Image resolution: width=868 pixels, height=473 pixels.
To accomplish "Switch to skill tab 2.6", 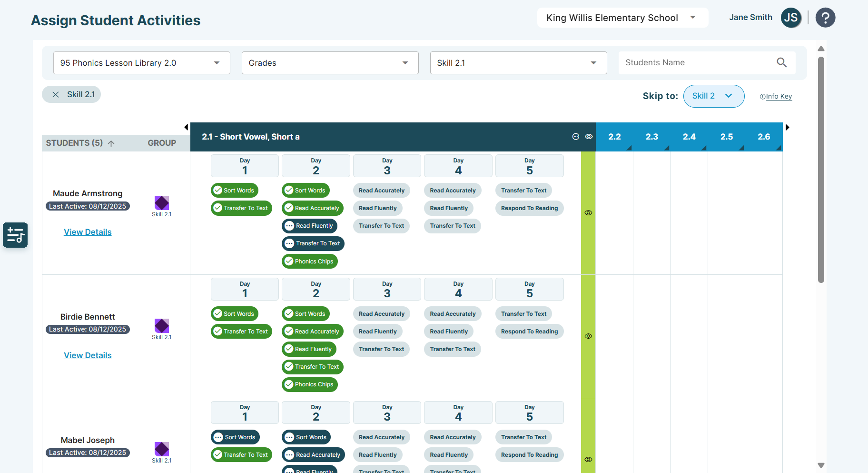I will click(764, 137).
